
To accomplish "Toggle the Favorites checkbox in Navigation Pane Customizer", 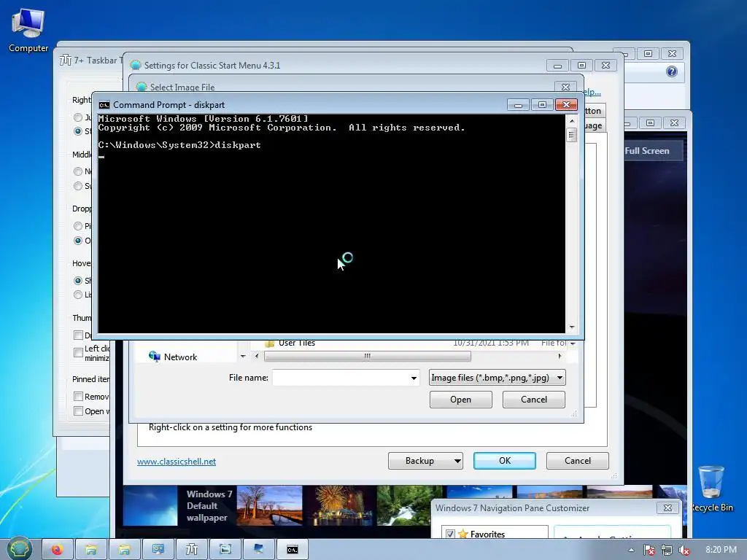I will pyautogui.click(x=449, y=534).
